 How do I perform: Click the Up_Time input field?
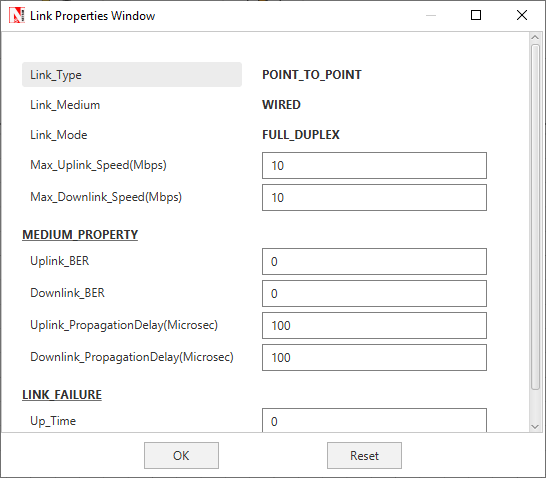click(x=374, y=420)
